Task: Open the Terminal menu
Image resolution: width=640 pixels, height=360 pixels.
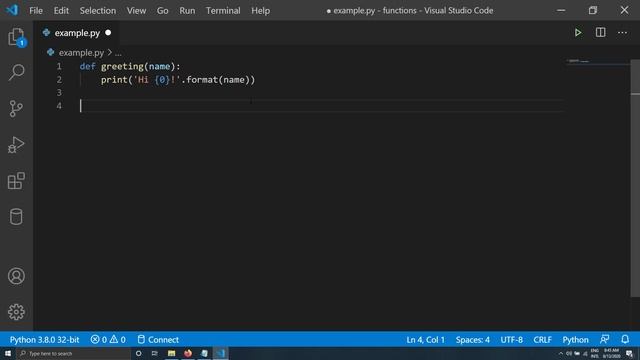Action: pos(223,11)
